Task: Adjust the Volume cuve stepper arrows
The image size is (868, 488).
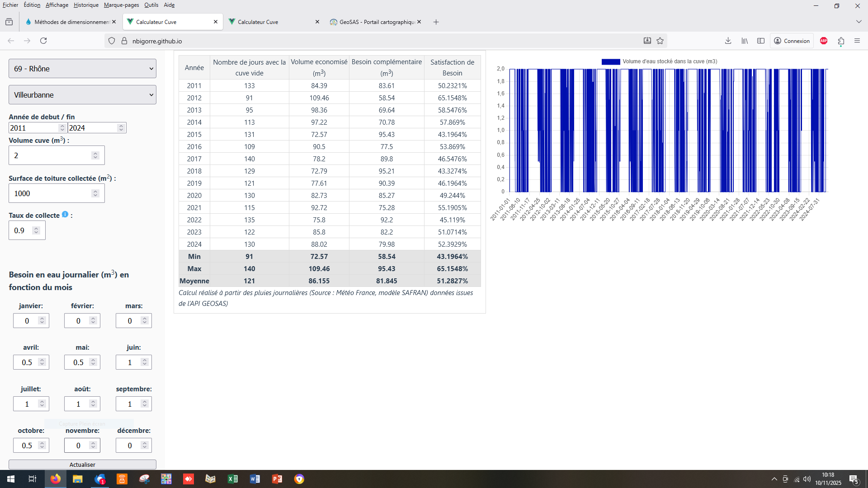Action: click(x=95, y=155)
